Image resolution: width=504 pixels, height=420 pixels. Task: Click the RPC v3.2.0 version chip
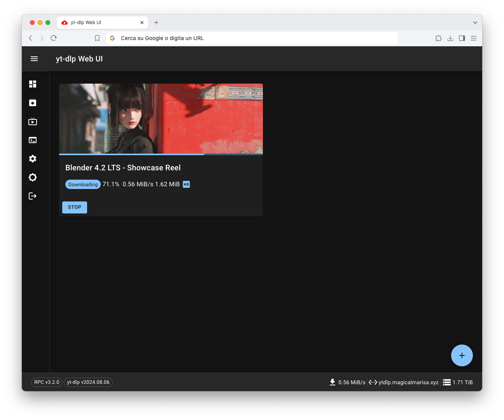pos(47,382)
